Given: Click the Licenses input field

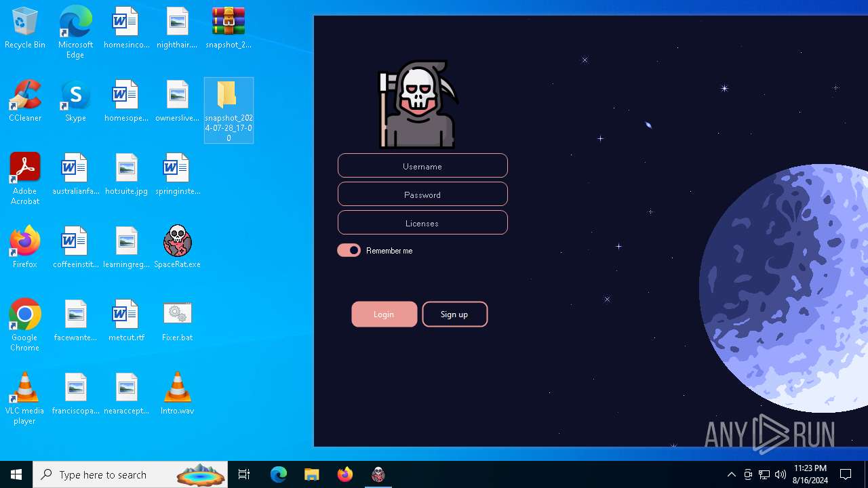Looking at the screenshot, I should pyautogui.click(x=422, y=223).
